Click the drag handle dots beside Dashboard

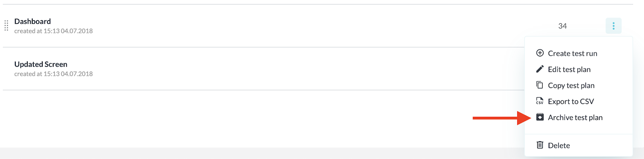(x=6, y=26)
